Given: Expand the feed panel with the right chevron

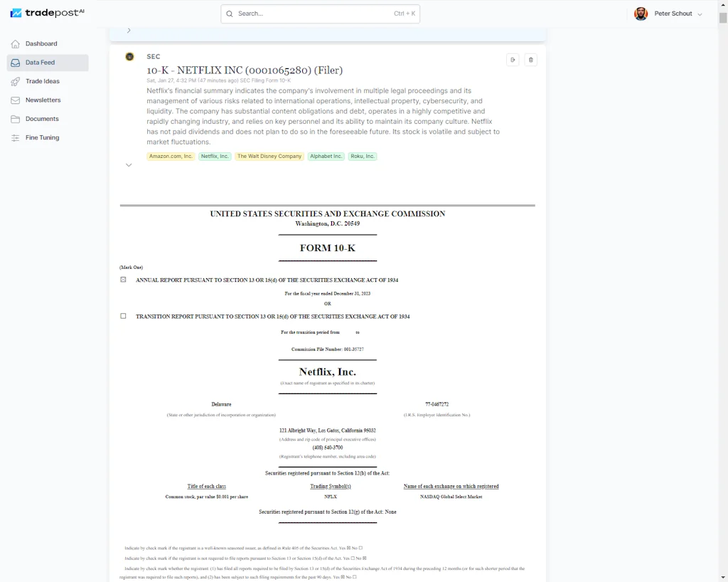Looking at the screenshot, I should coord(129,30).
